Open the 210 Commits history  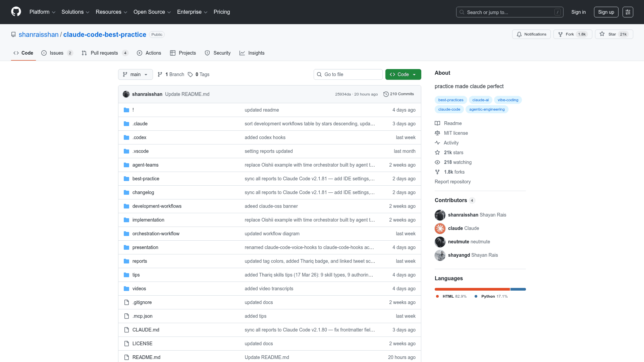[398, 94]
